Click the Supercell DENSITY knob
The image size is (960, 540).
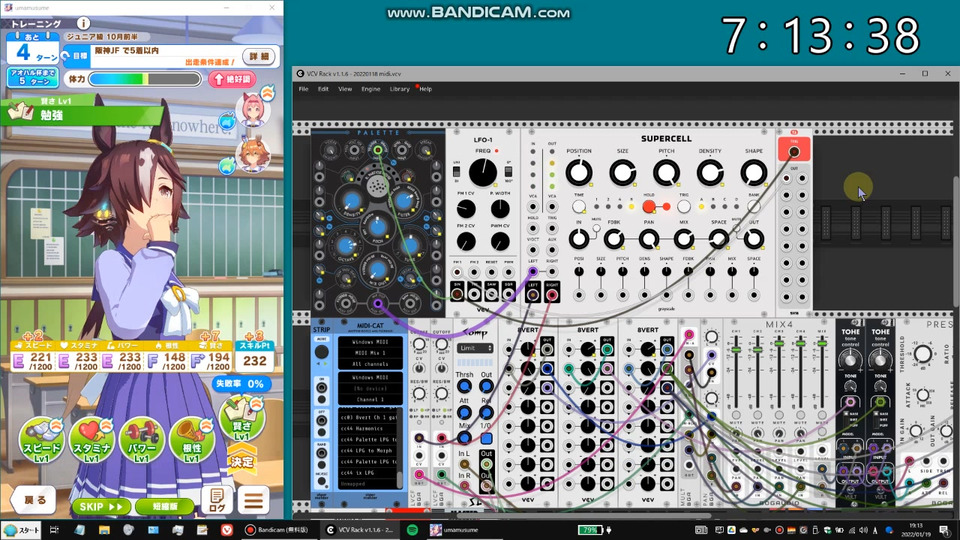point(710,173)
